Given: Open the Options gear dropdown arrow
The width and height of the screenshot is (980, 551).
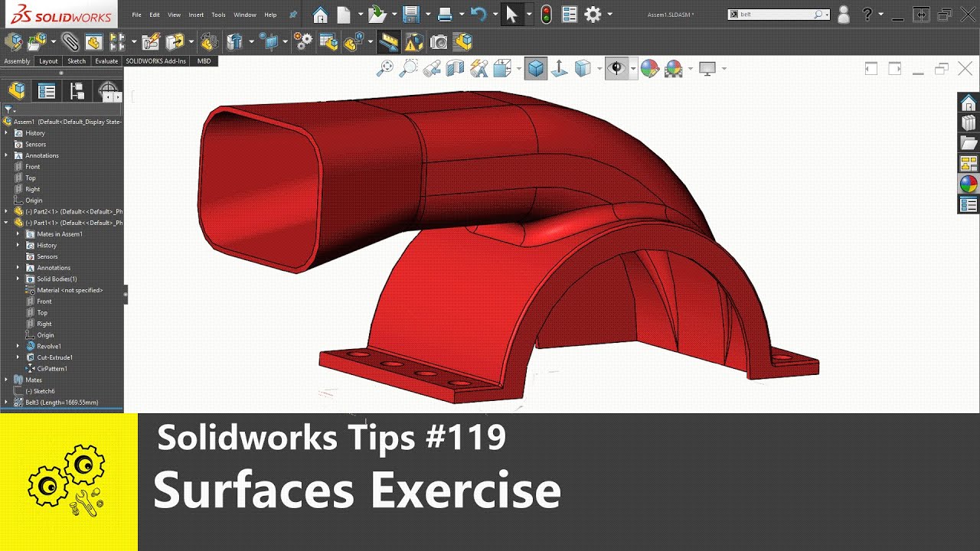Looking at the screenshot, I should coord(609,15).
